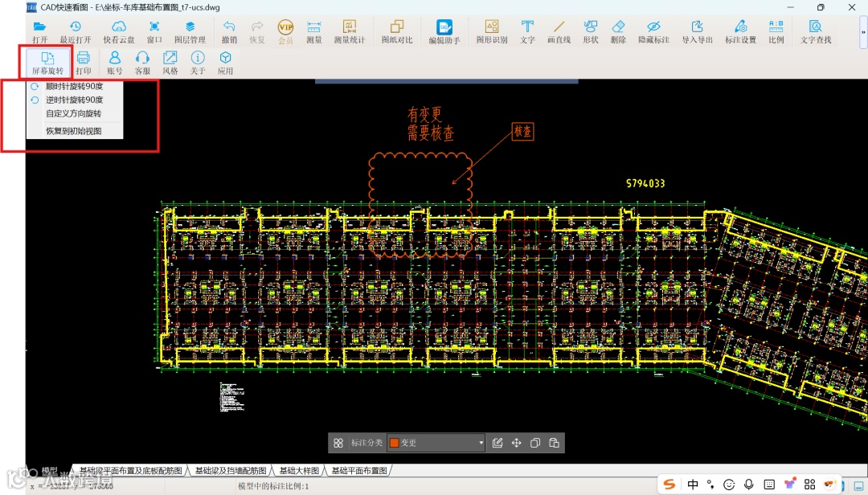The height and width of the screenshot is (495, 868).
Task: Open the 屏幕旋转 screen rotation menu
Action: [47, 63]
